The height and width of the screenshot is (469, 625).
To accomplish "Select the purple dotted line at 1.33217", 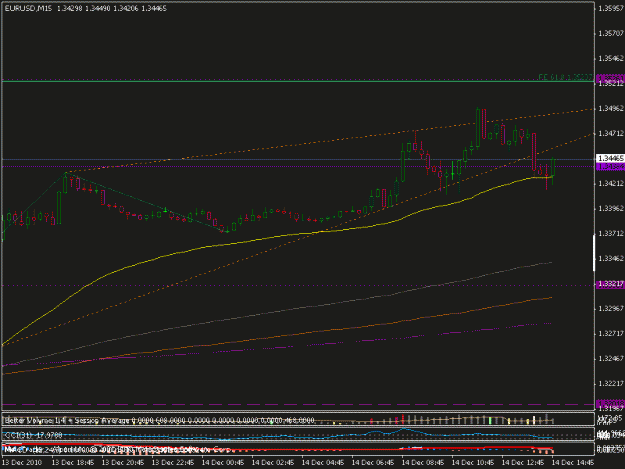I will click(298, 285).
